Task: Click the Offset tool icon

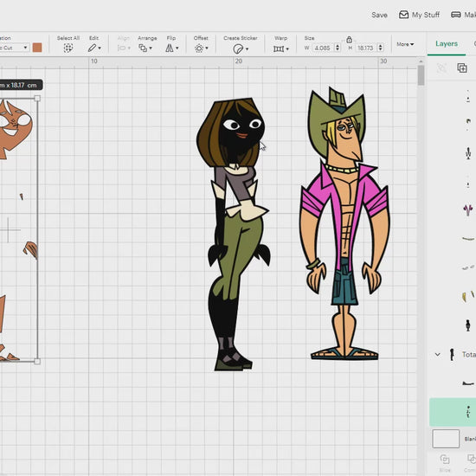Action: pos(199,48)
